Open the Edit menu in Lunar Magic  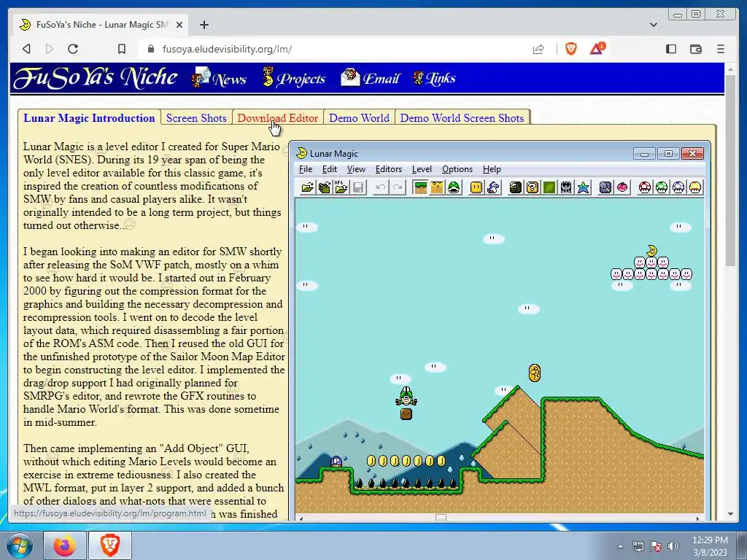pyautogui.click(x=329, y=169)
